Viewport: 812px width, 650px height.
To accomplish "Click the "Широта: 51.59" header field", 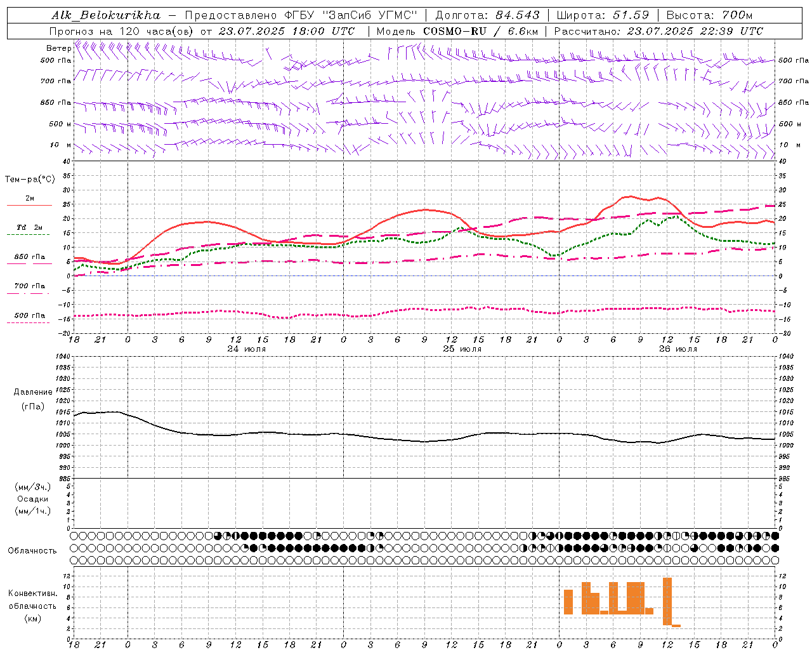I will [602, 15].
